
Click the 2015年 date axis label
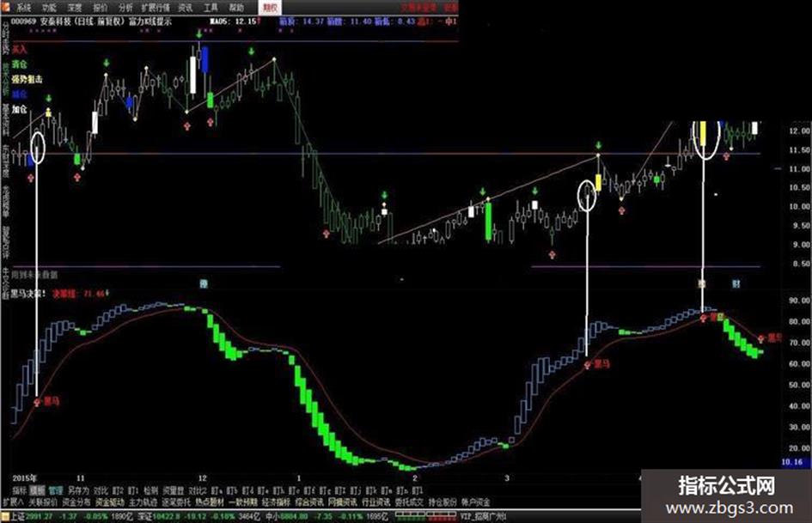coord(25,478)
